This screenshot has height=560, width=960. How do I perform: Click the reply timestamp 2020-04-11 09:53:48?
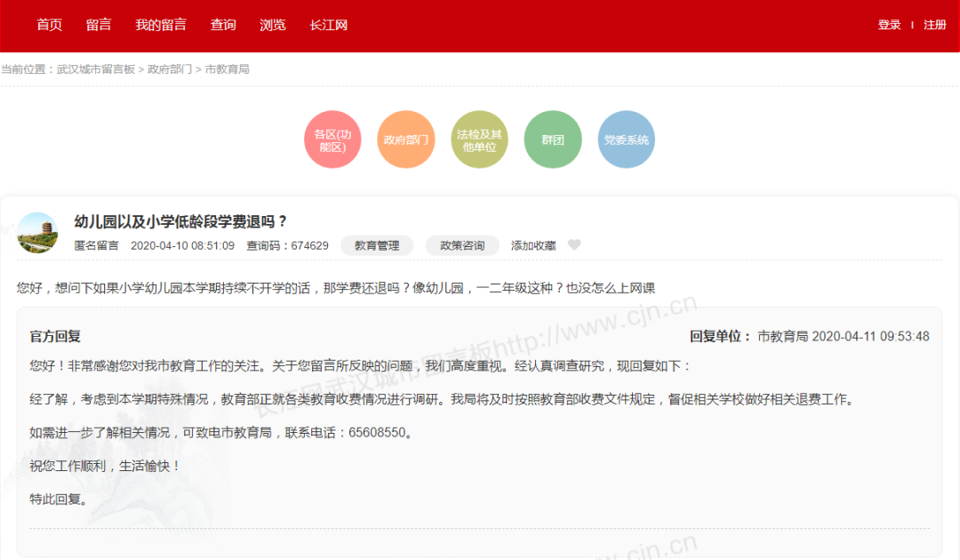[x=870, y=336]
